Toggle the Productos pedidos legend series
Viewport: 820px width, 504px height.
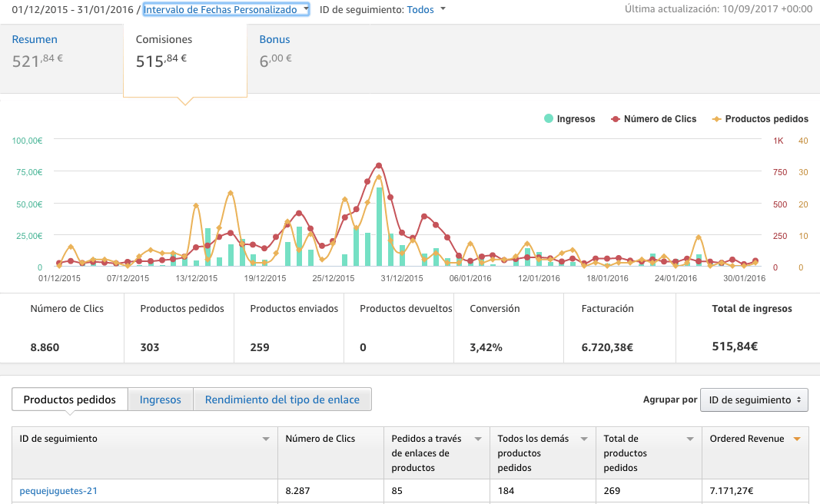[760, 118]
